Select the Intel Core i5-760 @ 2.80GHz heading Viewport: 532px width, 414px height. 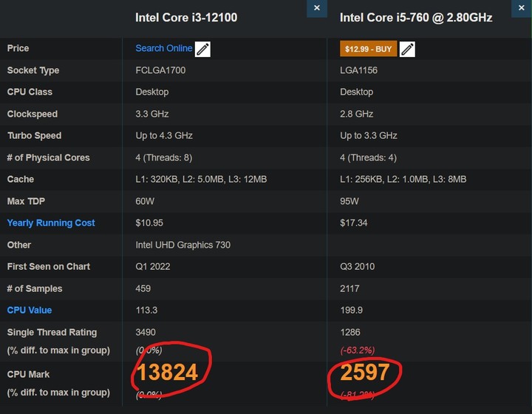pos(416,18)
